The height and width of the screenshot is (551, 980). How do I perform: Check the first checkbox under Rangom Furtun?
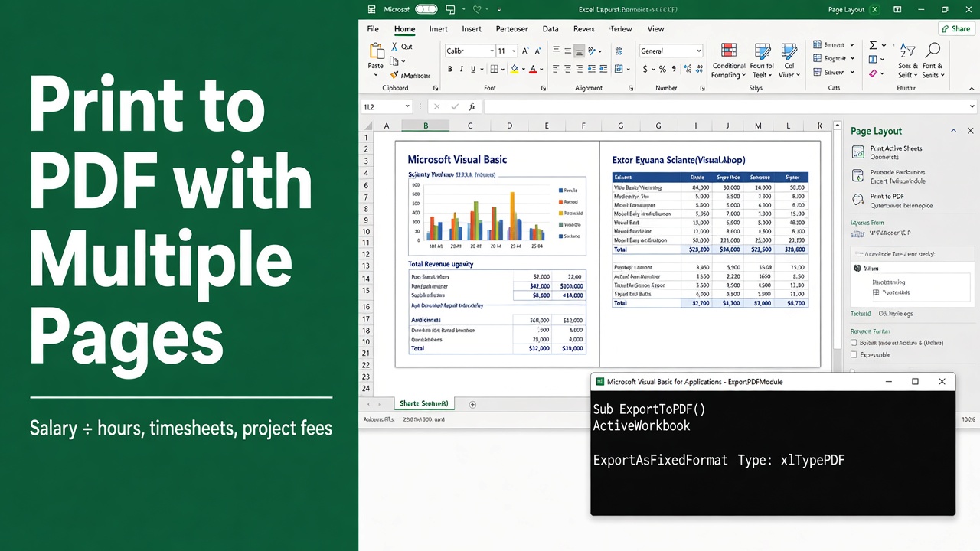click(x=854, y=343)
